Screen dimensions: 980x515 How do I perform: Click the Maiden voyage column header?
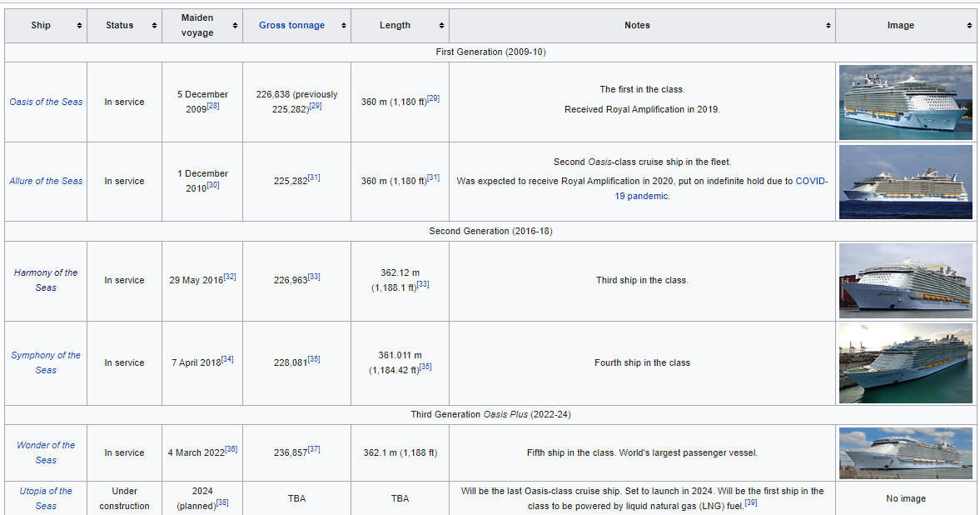(202, 26)
